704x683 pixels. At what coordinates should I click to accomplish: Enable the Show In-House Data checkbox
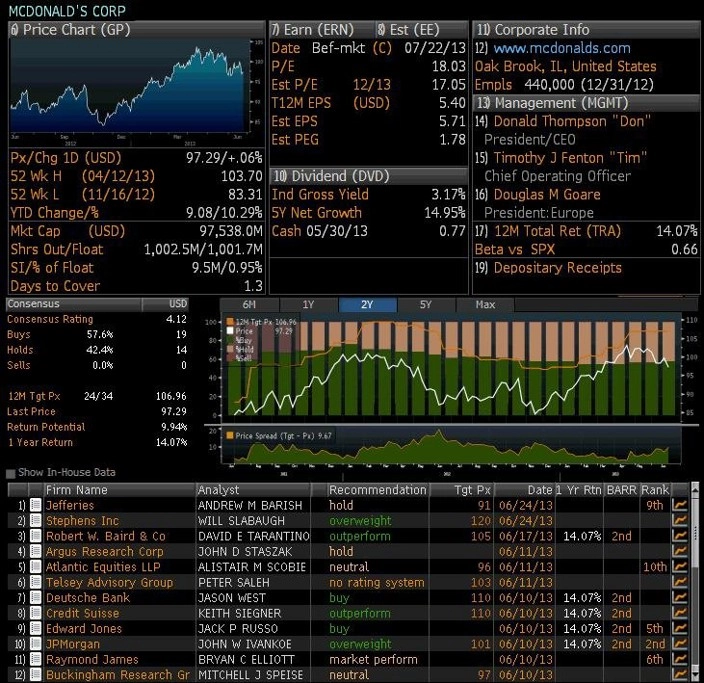(x=11, y=473)
